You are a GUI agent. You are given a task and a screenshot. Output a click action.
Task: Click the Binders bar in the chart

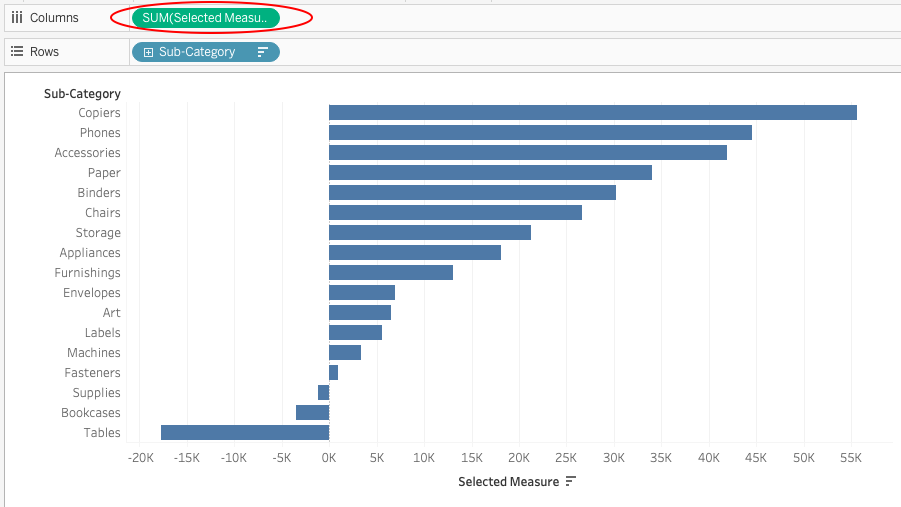pos(472,193)
